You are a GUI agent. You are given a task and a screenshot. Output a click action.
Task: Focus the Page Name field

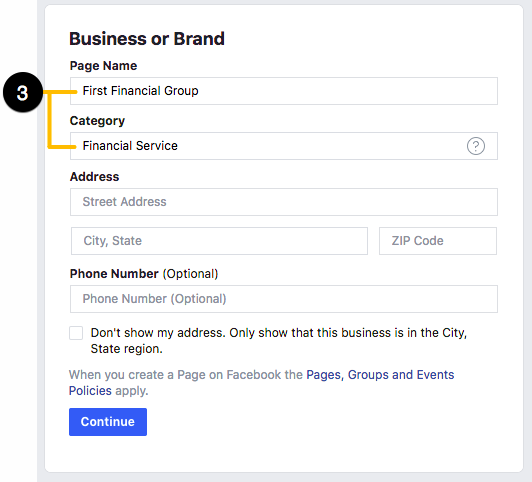(x=284, y=91)
